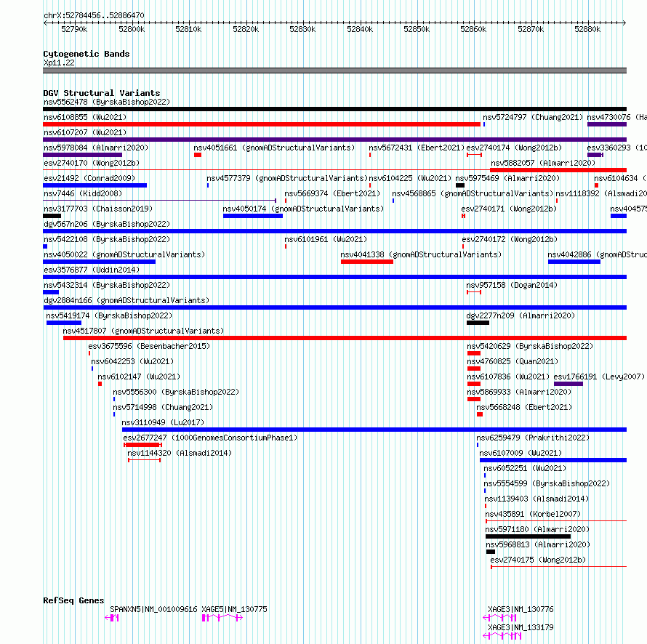Open nsv3110949 (Lu2017) variant label
This screenshot has height=644, width=647.
163,422
